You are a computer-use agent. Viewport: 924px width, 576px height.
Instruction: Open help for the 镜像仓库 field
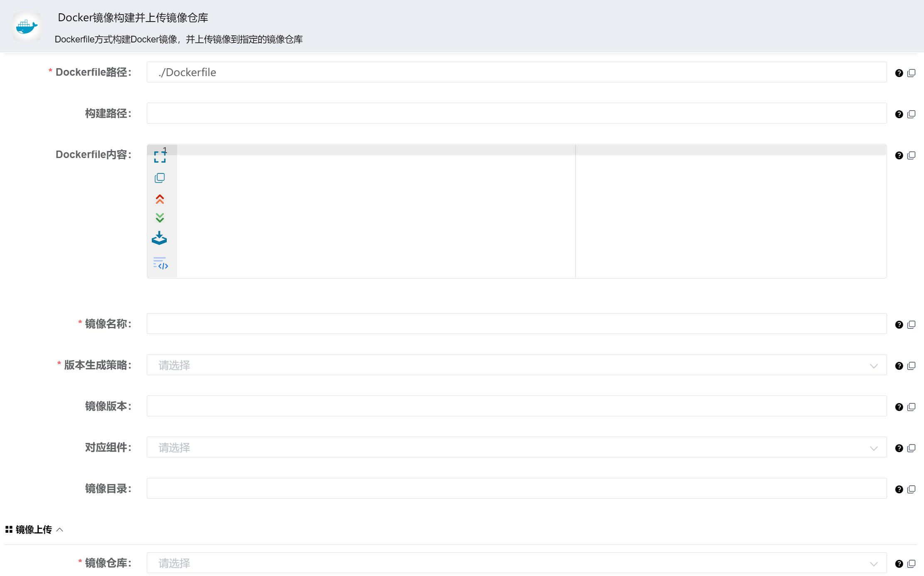899,564
